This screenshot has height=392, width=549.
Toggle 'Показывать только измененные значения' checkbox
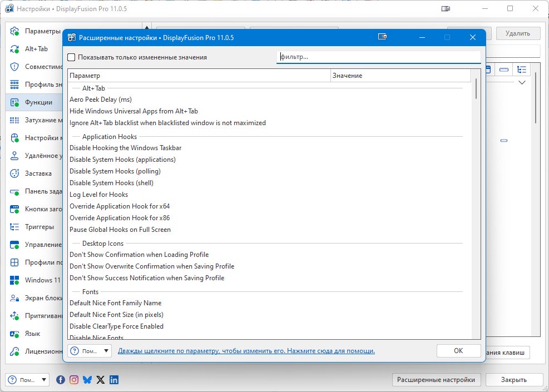(71, 57)
